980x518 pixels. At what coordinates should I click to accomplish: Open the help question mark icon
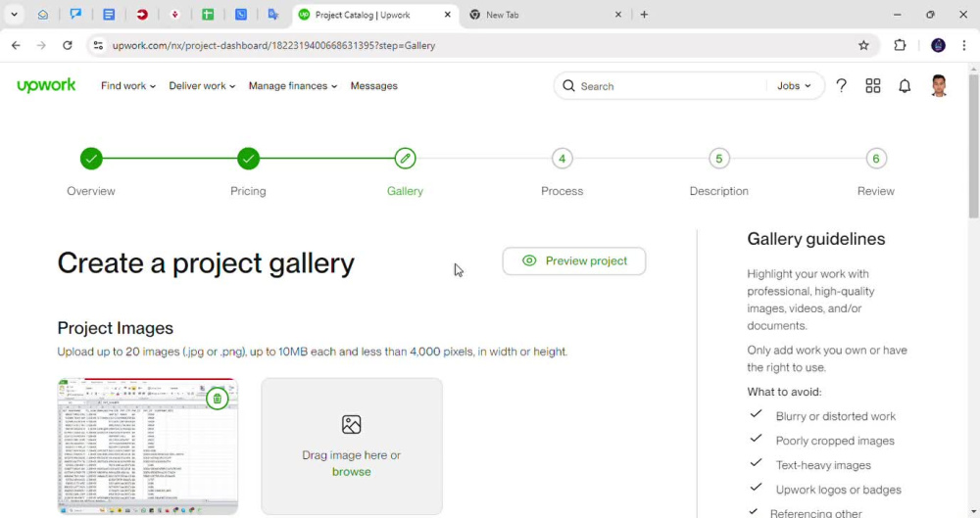[x=841, y=85]
